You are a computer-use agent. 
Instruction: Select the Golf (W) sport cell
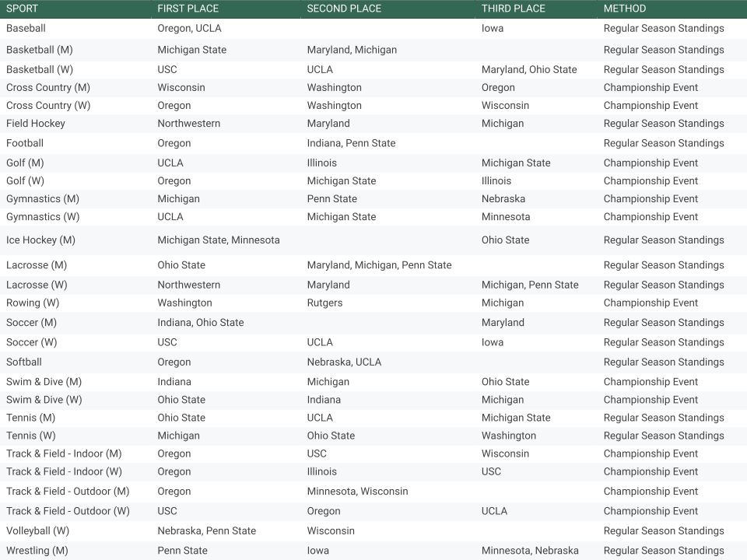coord(25,181)
